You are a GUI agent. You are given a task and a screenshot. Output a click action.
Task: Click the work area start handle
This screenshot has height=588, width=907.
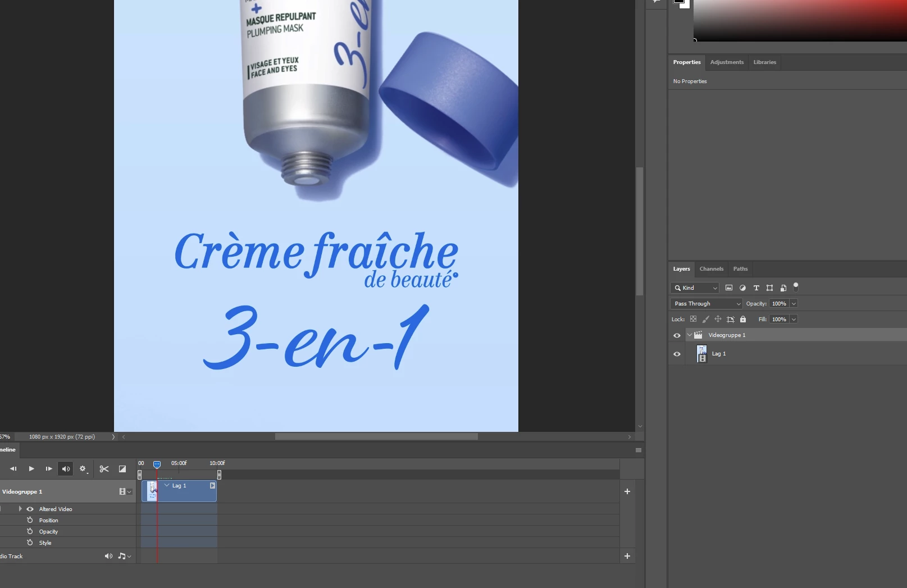tap(140, 475)
